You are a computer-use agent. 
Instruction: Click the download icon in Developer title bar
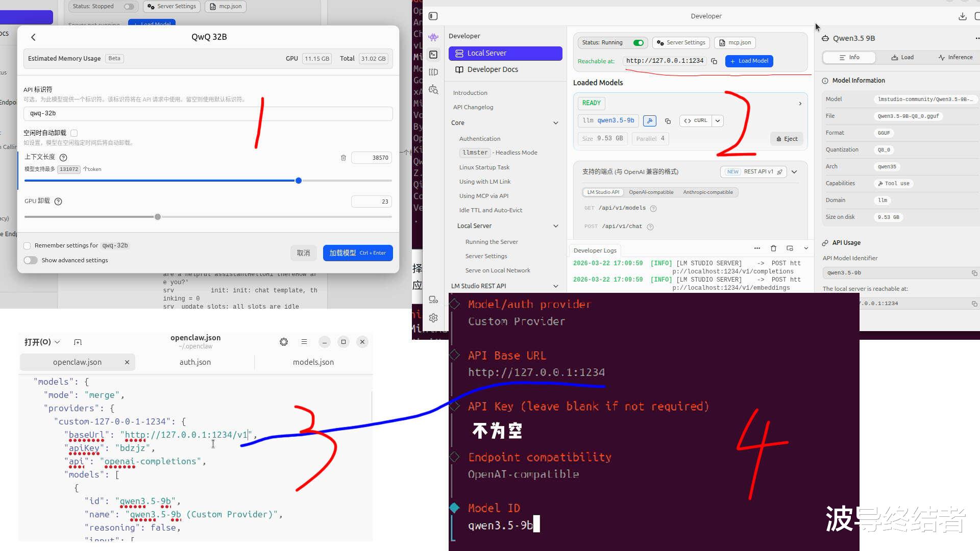pyautogui.click(x=962, y=16)
